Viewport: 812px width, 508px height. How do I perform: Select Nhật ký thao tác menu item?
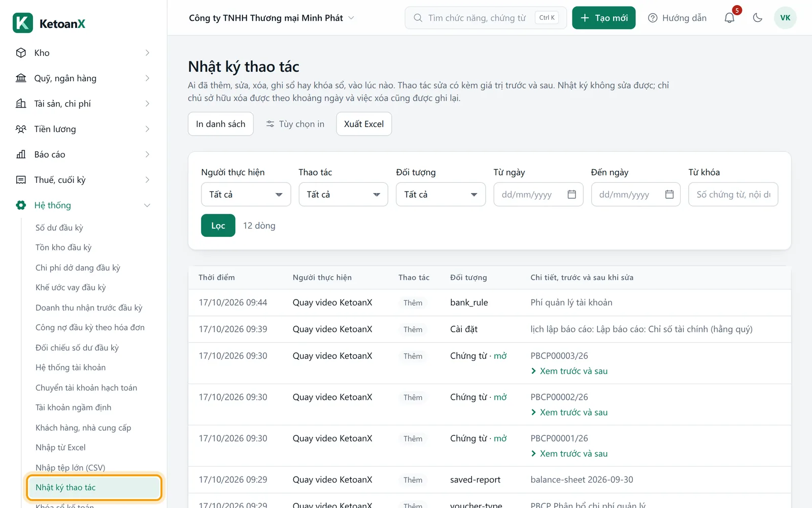(94, 488)
